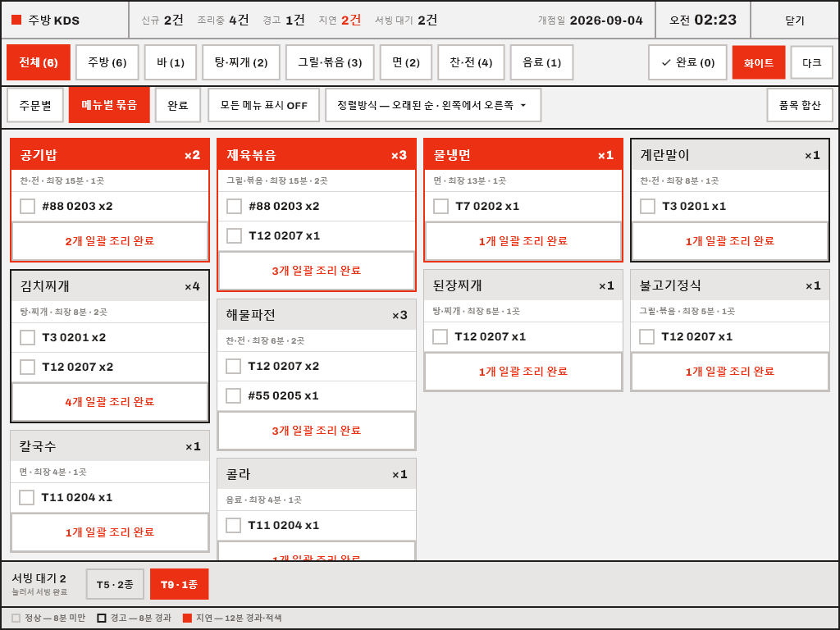Click the 계란말이 card title
The width and height of the screenshot is (840, 630).
[664, 155]
